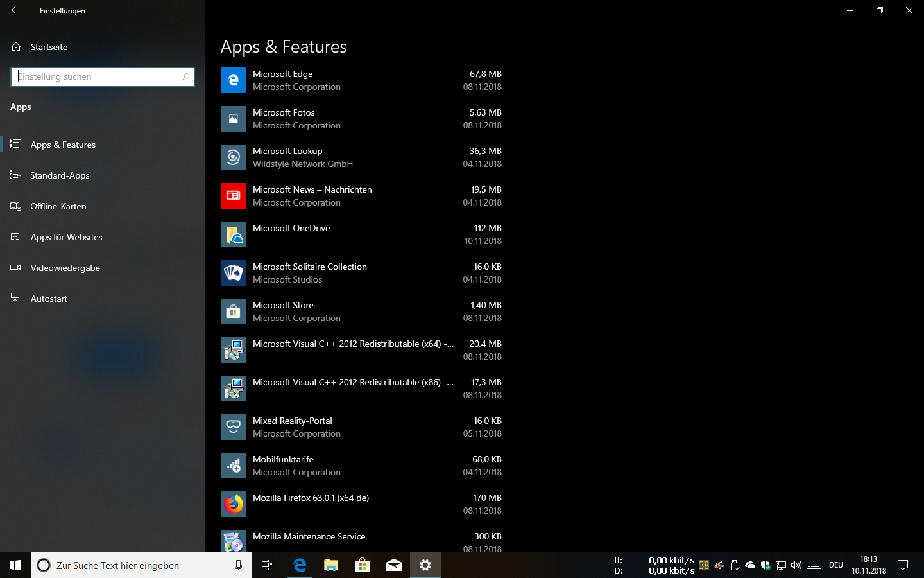The image size is (924, 578).
Task: Open Mail app from taskbar
Action: pyautogui.click(x=393, y=565)
